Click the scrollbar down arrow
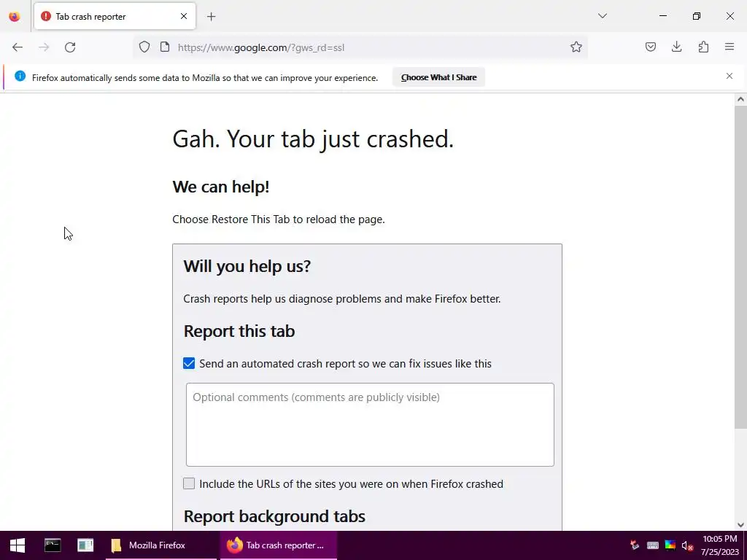This screenshot has height=560, width=747. [740, 525]
